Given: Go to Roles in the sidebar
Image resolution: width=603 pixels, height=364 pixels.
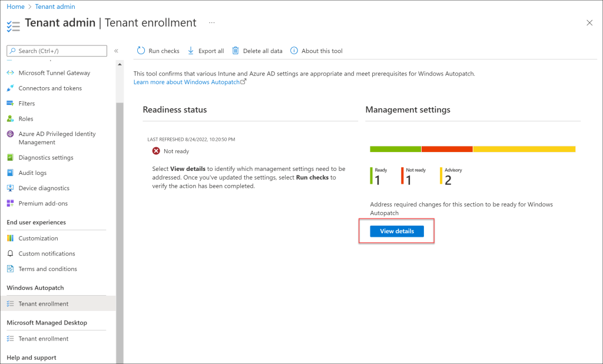Looking at the screenshot, I should [26, 118].
